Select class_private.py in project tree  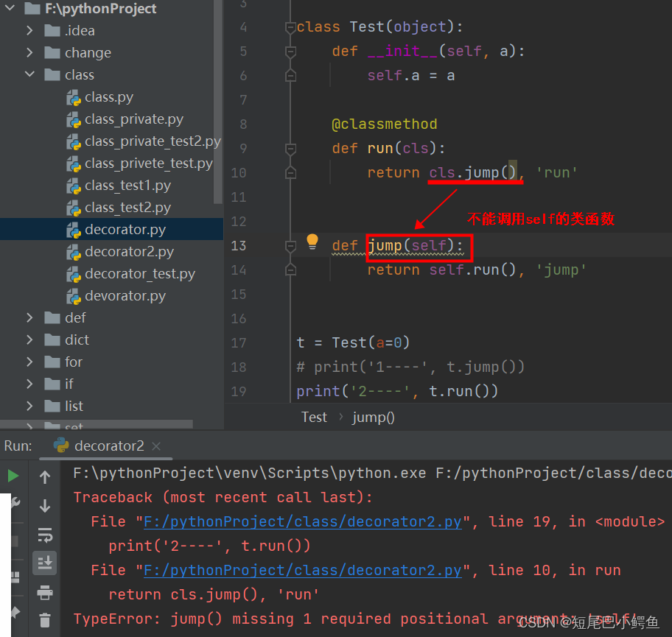coord(134,119)
